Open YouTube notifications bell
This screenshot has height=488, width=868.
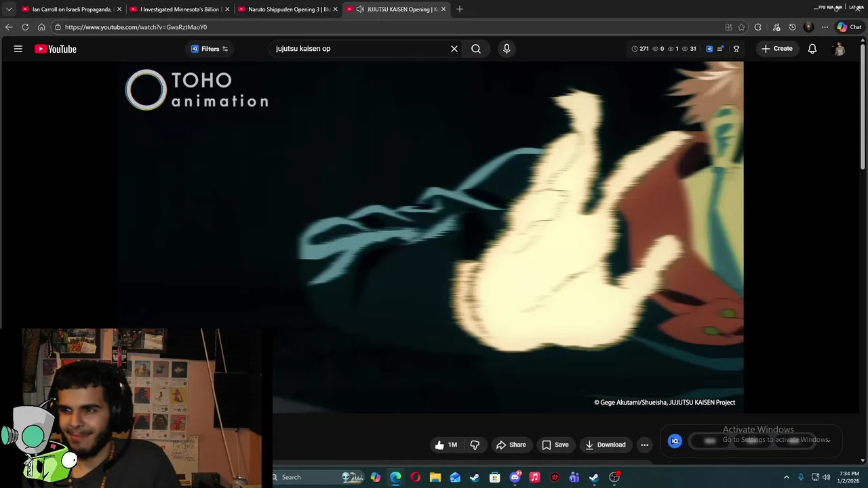point(812,49)
